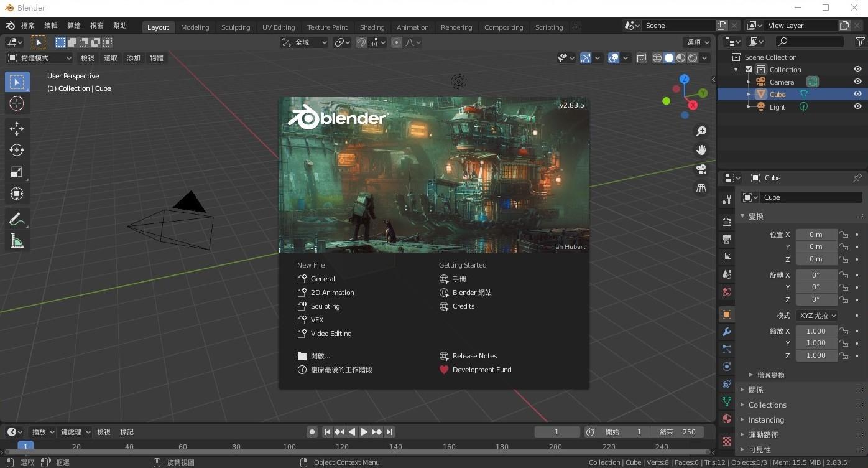Hide the Camera in the outliner
This screenshot has width=868, height=468.
[857, 82]
